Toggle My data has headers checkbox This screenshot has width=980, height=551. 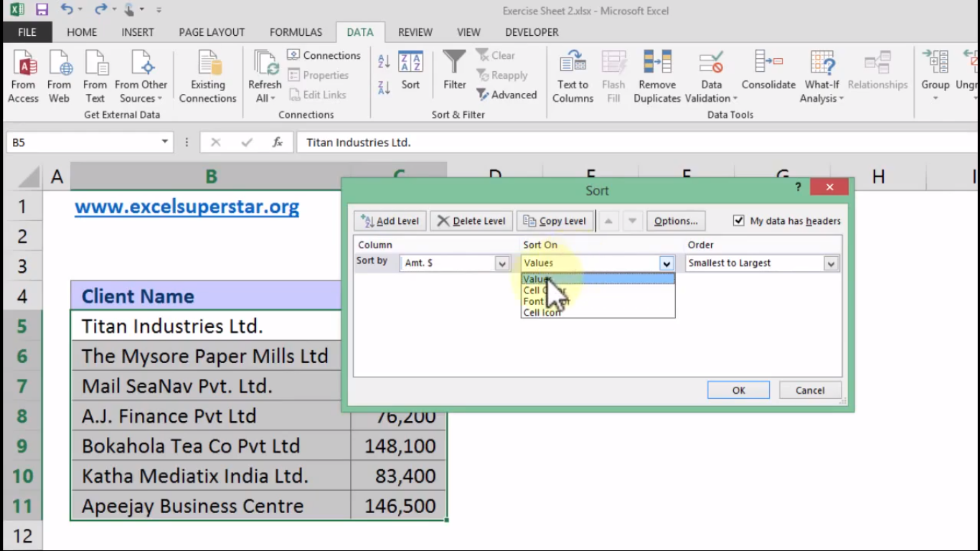(738, 221)
